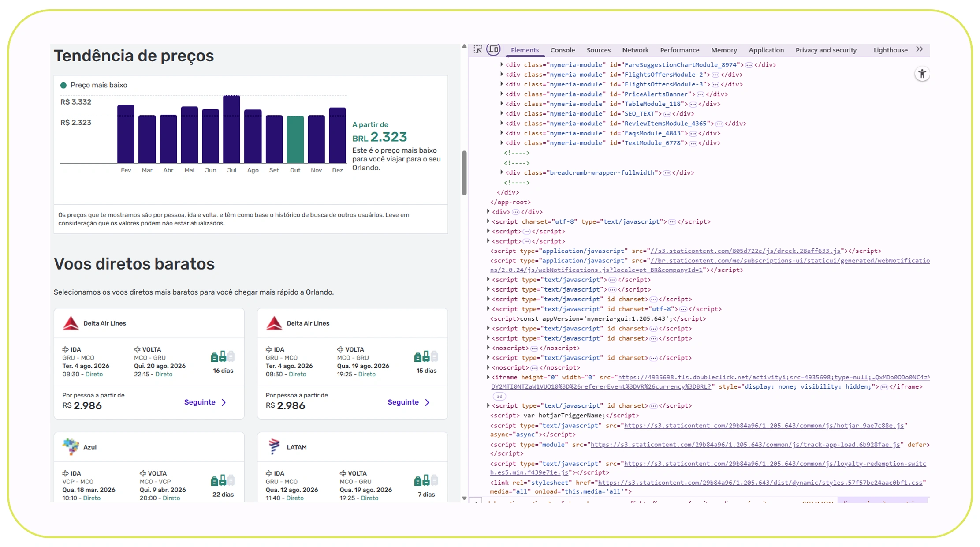The height and width of the screenshot is (547, 980).
Task: Click the accessibility icon in the DevTools panel
Action: coord(923,74)
